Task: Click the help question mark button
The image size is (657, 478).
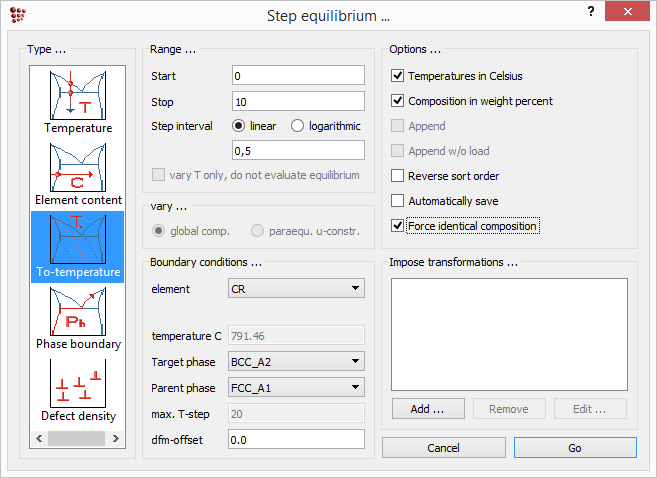Action: tap(591, 13)
